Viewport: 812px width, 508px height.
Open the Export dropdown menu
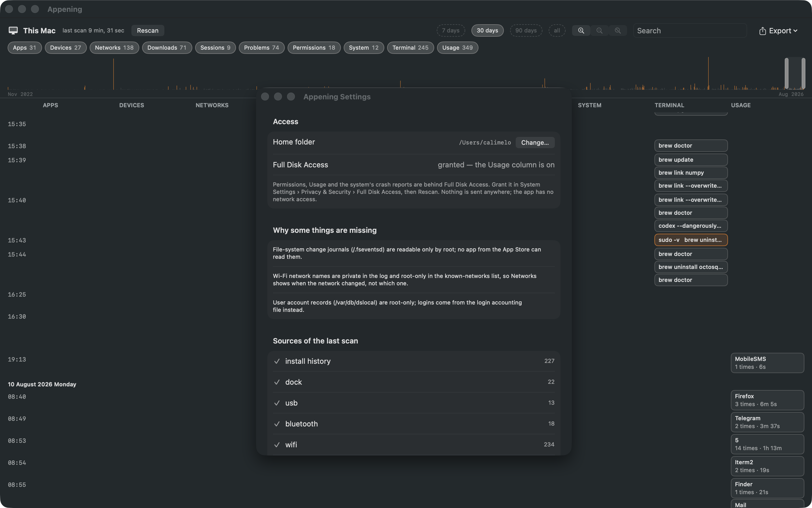click(x=778, y=30)
